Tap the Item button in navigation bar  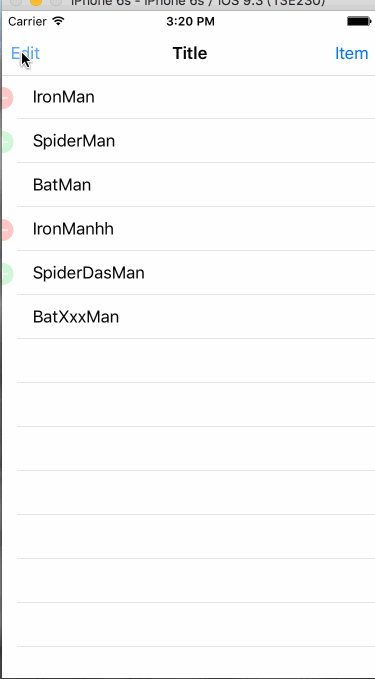pyautogui.click(x=351, y=54)
